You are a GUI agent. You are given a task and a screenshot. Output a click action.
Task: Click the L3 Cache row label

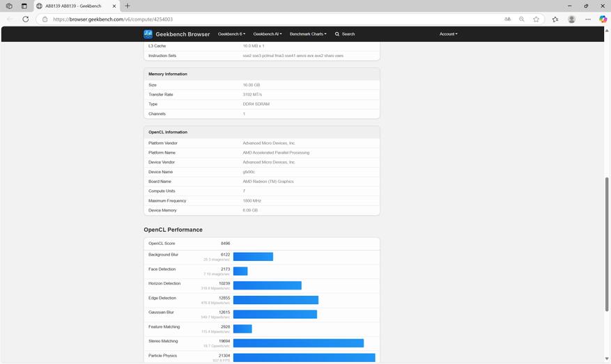coord(157,46)
